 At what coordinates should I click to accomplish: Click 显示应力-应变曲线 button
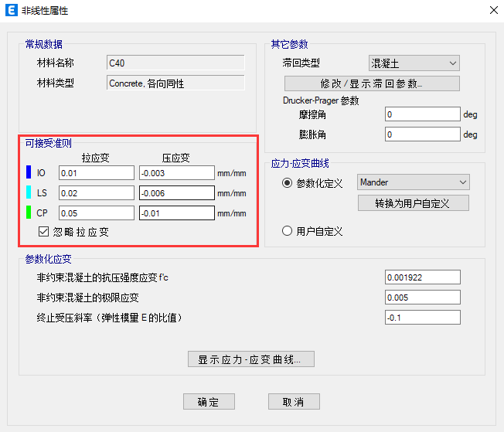pos(251,359)
